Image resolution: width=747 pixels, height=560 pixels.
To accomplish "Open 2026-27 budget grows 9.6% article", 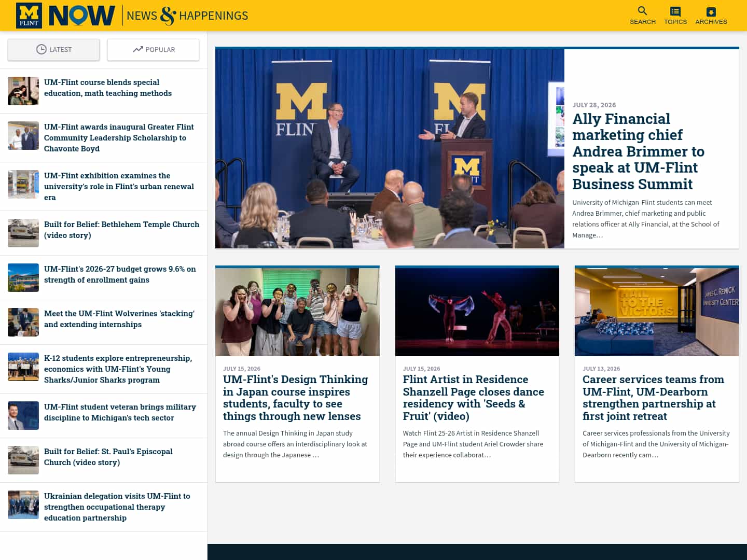I will pyautogui.click(x=120, y=274).
